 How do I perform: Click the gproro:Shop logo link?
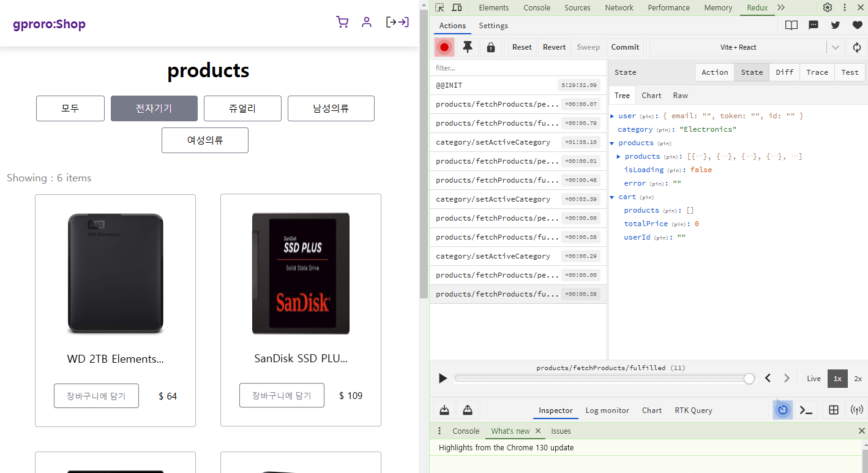pos(49,24)
